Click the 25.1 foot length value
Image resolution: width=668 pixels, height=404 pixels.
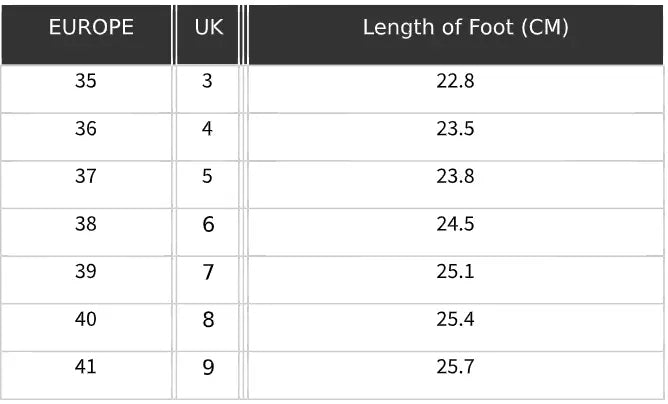tap(455, 272)
